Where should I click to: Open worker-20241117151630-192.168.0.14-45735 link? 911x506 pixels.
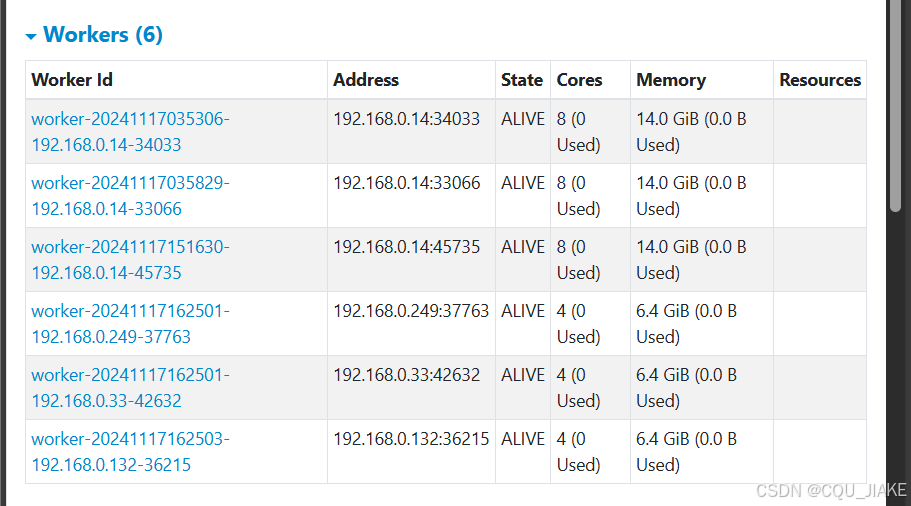coord(130,259)
